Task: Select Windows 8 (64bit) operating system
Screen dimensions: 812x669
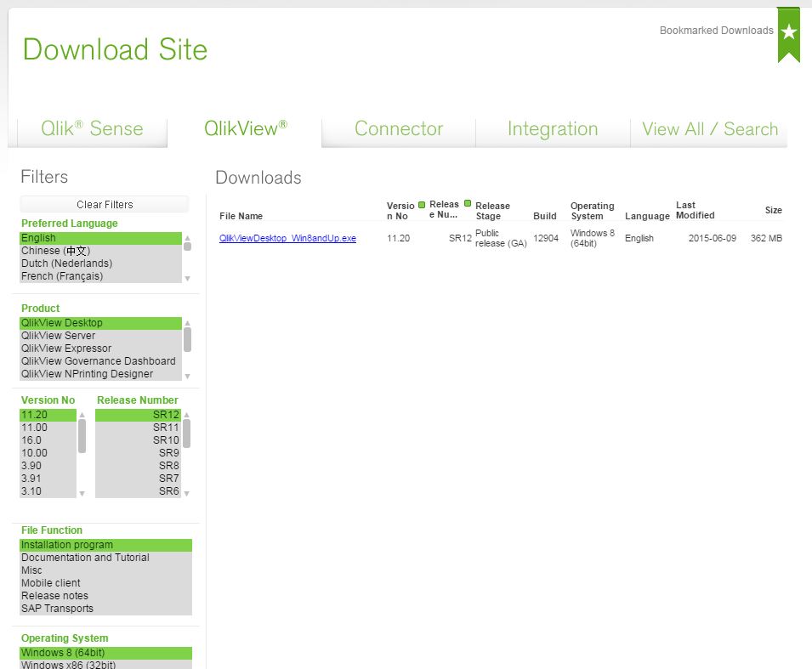Action: 105,653
